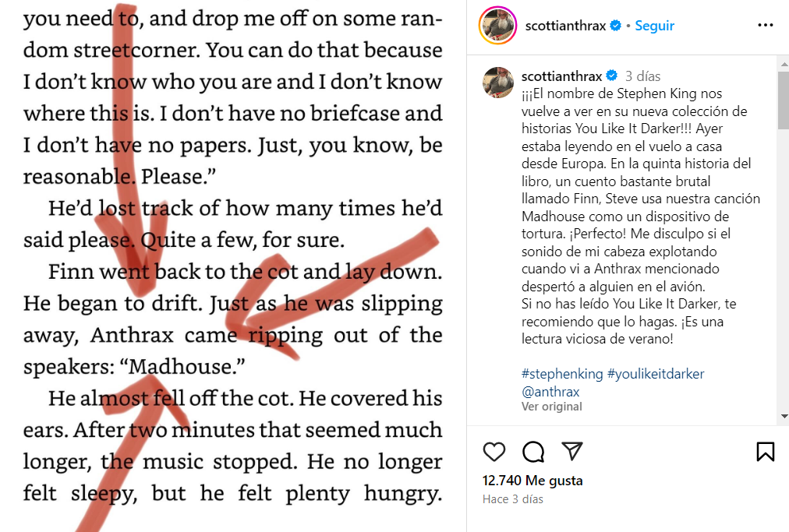Open the three-dot more options menu

(765, 26)
